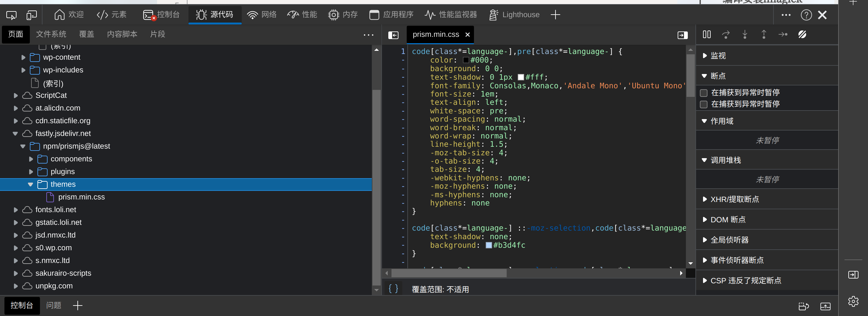Expand the 全局侦听器 section
This screenshot has width=868, height=316.
point(767,240)
